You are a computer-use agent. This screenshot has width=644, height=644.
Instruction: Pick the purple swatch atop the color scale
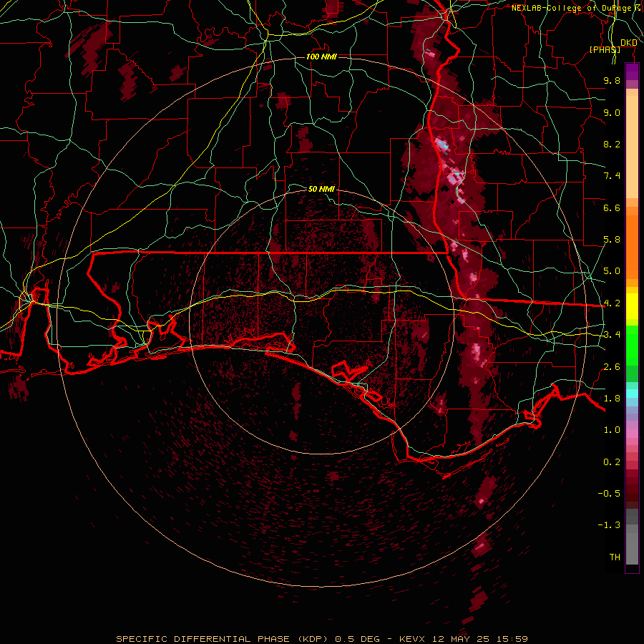click(x=632, y=72)
